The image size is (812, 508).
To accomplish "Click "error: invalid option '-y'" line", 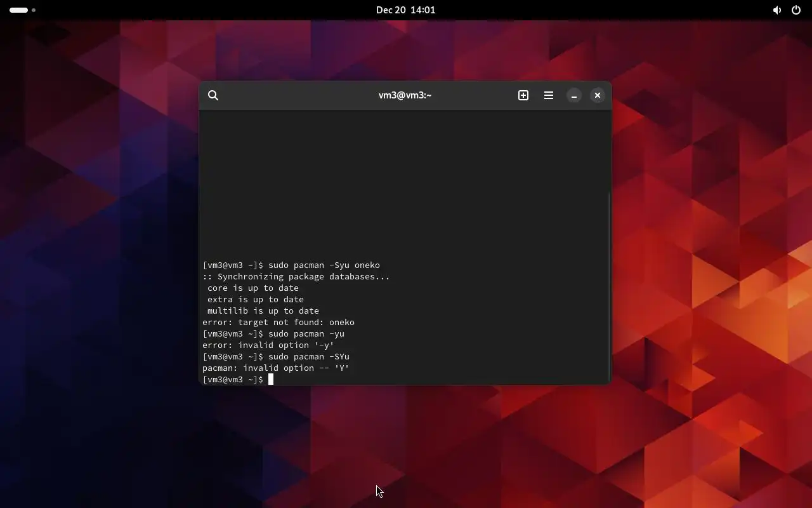I will coord(268,345).
